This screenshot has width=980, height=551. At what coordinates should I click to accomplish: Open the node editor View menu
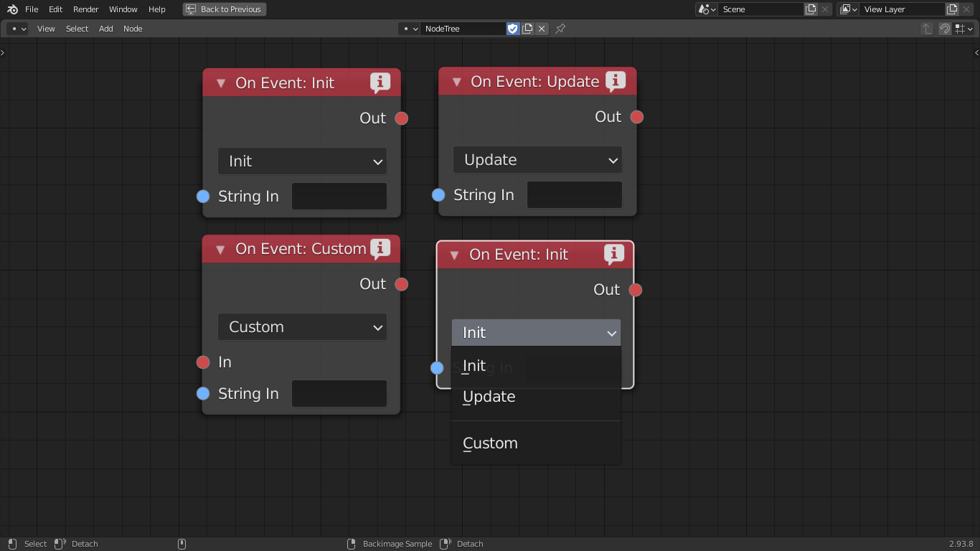[46, 29]
